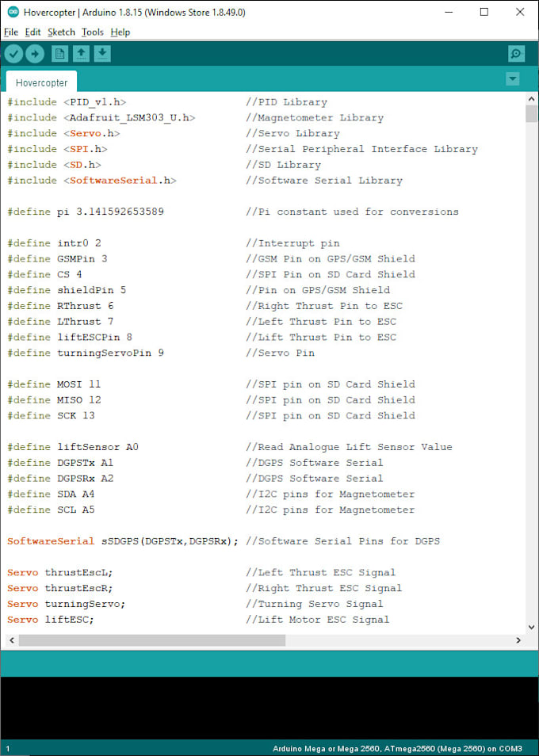Viewport: 539px width, 756px height.
Task: Open the Sketch menu
Action: 60,32
